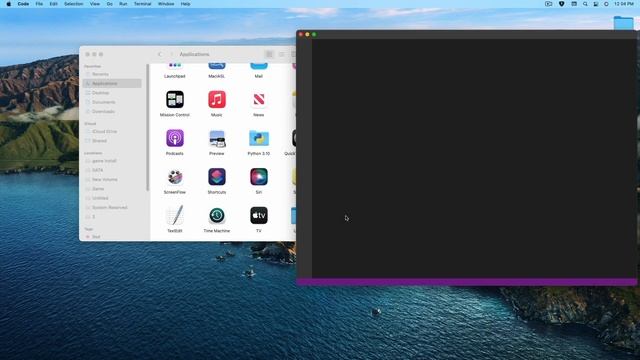Select iCloud Drive in Finder sidebar

(112, 131)
